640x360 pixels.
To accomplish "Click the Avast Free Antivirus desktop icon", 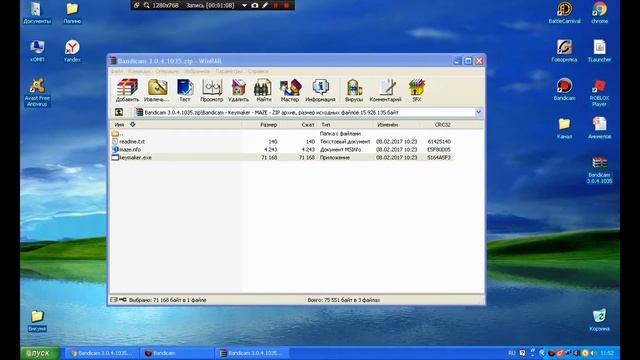I will pos(37,92).
